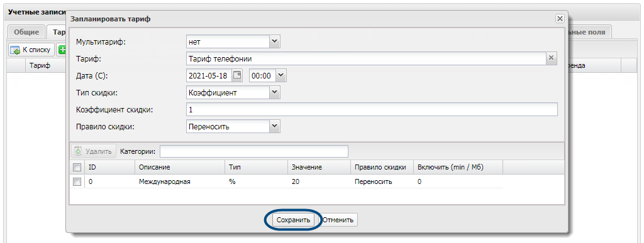Click the К списку button in background window
The image size is (644, 243).
click(x=31, y=50)
